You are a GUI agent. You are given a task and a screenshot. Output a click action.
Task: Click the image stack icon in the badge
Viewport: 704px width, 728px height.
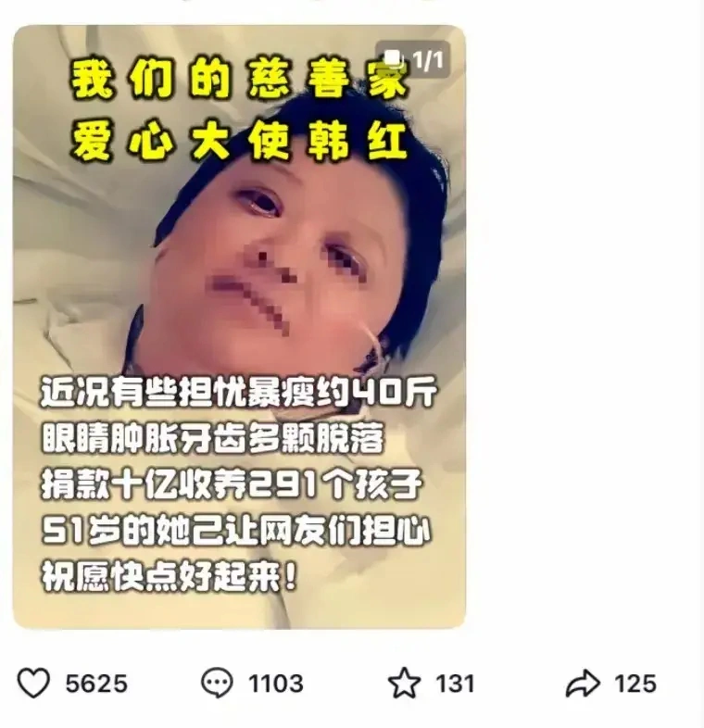394,58
